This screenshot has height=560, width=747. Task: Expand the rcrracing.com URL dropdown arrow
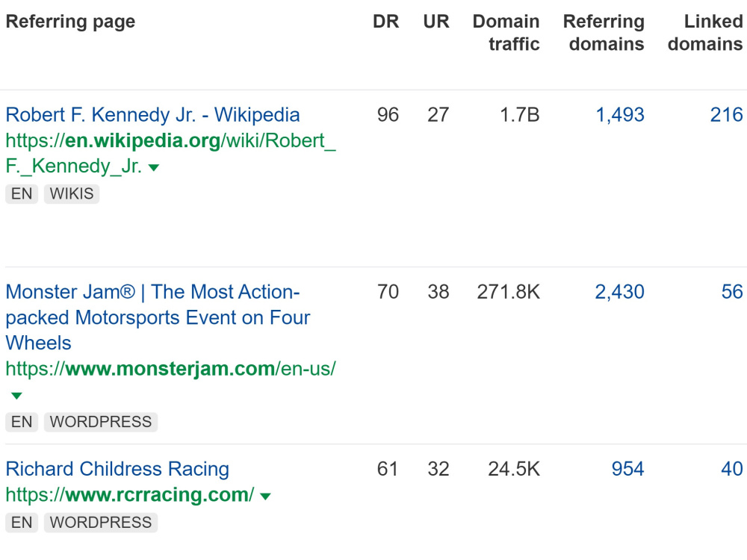pyautogui.click(x=265, y=497)
